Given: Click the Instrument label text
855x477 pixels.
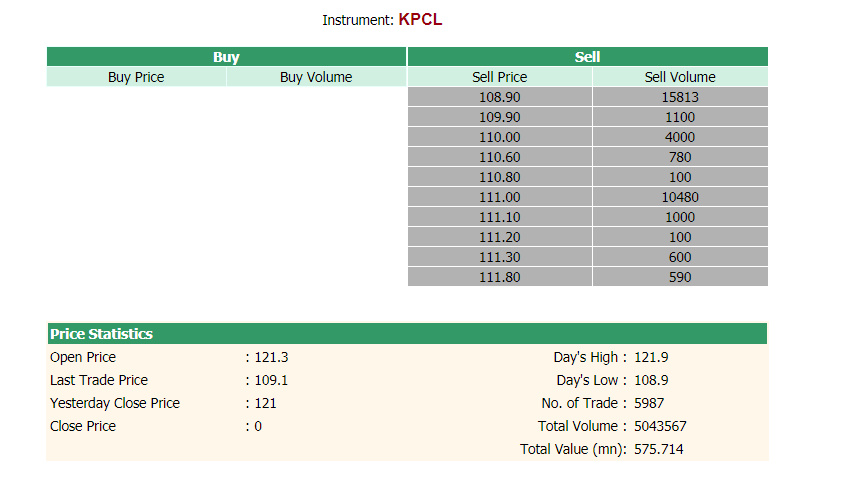Looking at the screenshot, I should [358, 20].
